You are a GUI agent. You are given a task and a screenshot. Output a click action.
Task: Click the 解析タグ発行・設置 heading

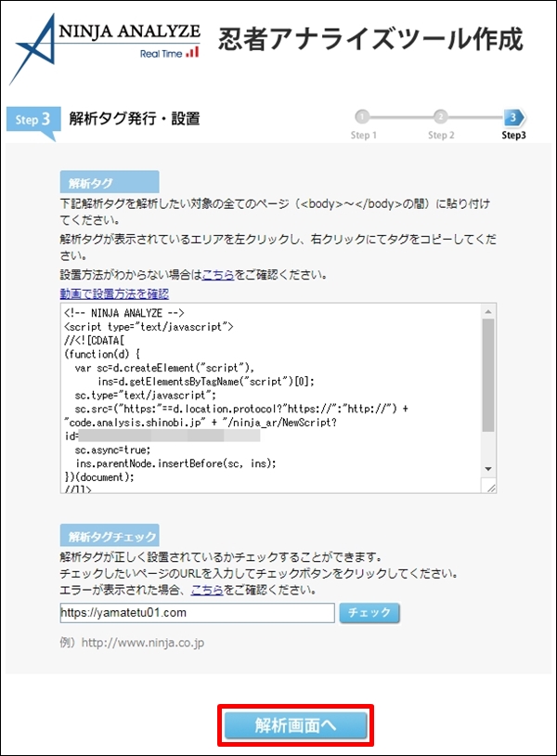[135, 119]
